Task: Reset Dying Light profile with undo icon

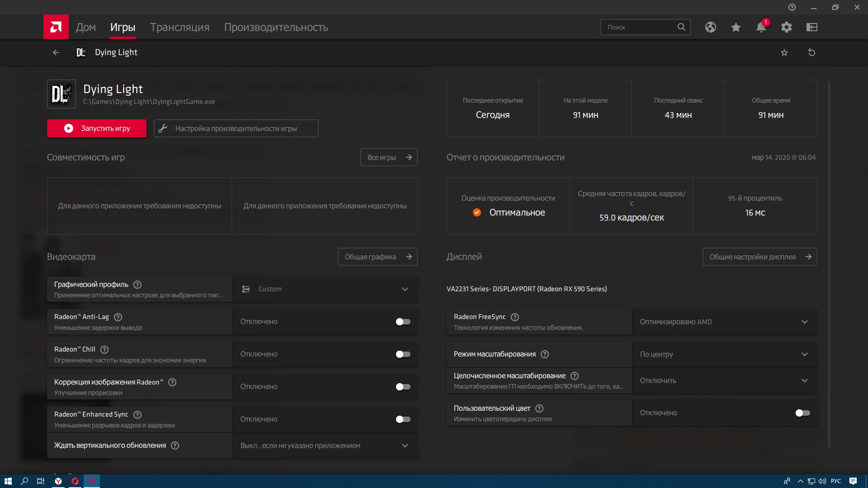Action: click(812, 52)
